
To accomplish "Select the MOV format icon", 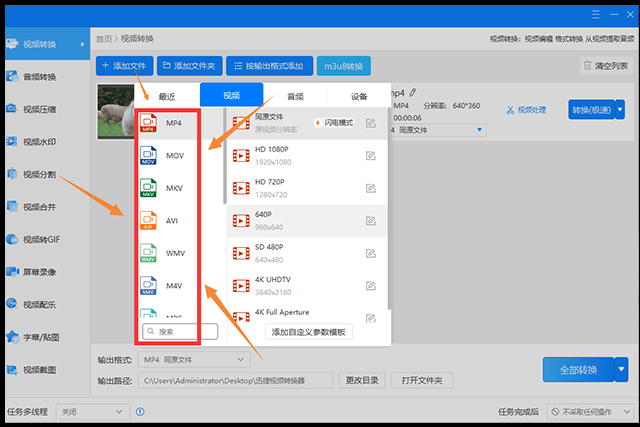I will click(x=148, y=156).
